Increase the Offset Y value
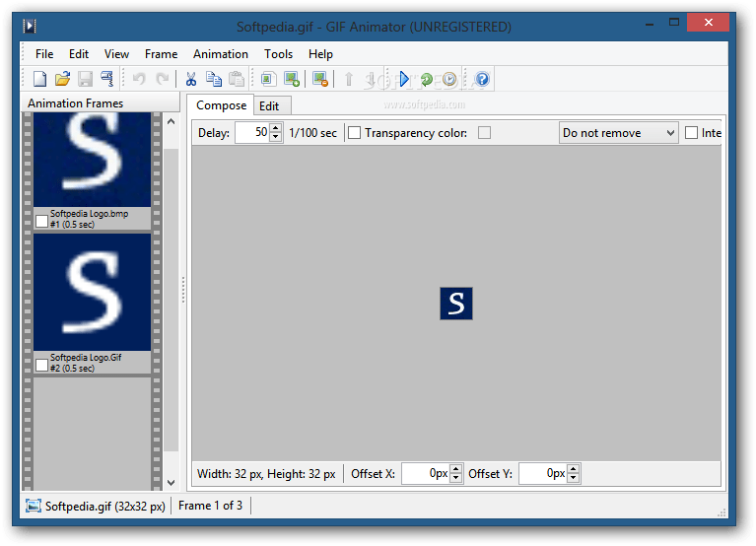Image resolution: width=756 pixels, height=546 pixels. 574,469
